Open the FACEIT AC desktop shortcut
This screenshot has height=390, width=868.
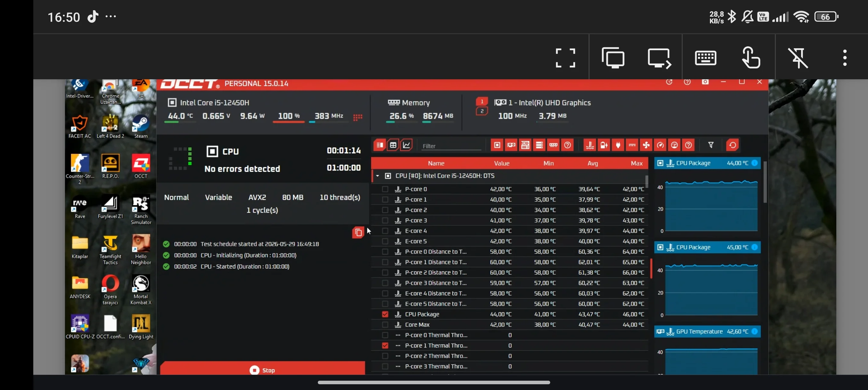click(79, 127)
